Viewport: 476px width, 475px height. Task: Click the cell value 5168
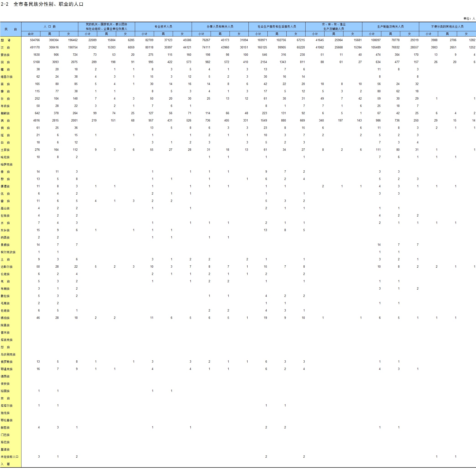[x=37, y=62]
